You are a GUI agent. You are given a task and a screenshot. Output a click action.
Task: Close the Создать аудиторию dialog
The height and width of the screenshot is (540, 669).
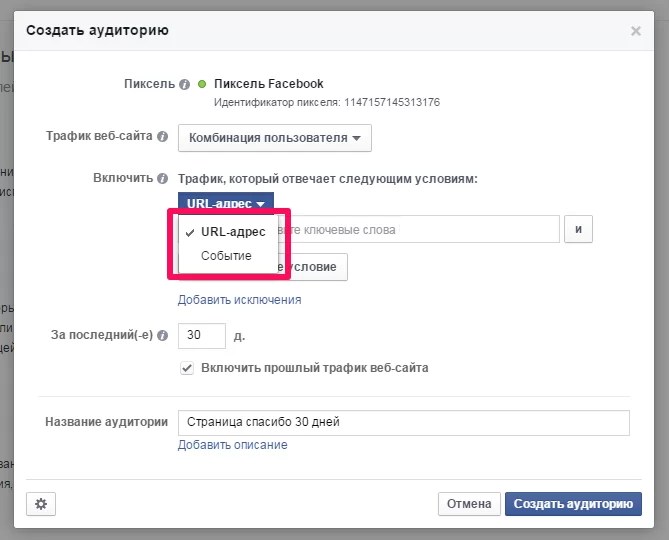click(635, 31)
